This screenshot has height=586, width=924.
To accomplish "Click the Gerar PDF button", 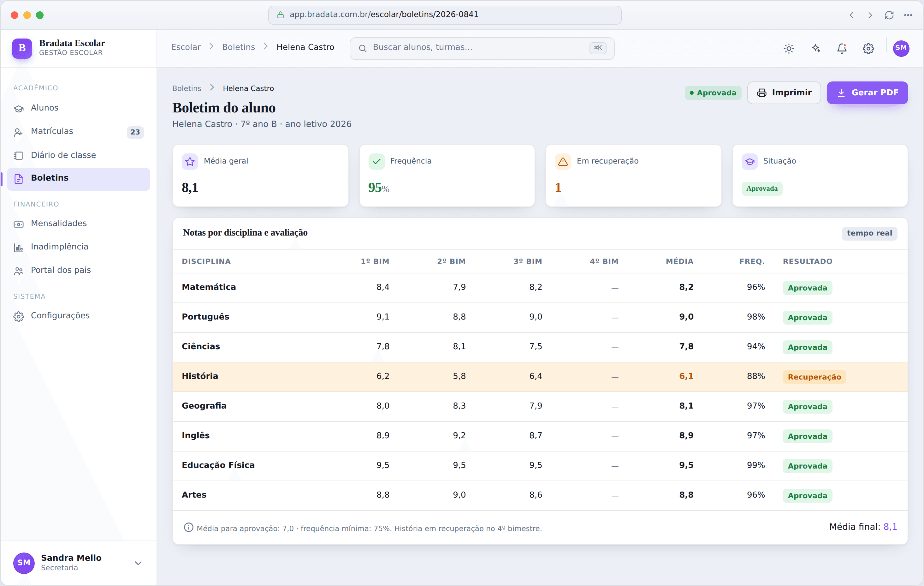I will (x=867, y=93).
